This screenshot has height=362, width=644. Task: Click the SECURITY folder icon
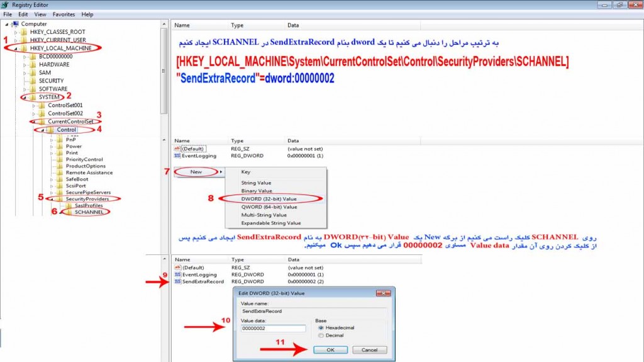click(33, 81)
